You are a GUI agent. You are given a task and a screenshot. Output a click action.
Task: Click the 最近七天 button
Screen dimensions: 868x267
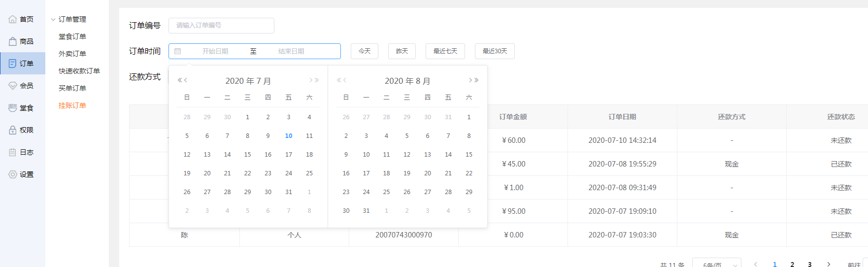point(445,51)
